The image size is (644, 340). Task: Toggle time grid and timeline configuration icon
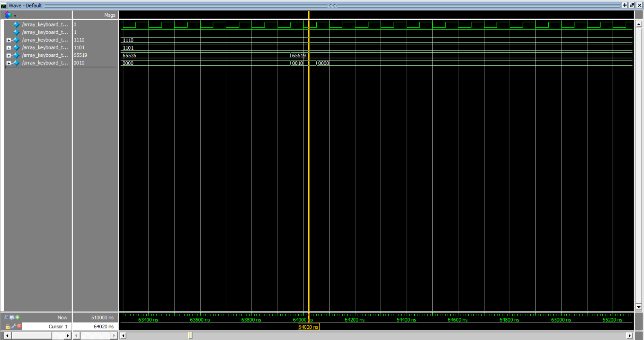click(6, 317)
